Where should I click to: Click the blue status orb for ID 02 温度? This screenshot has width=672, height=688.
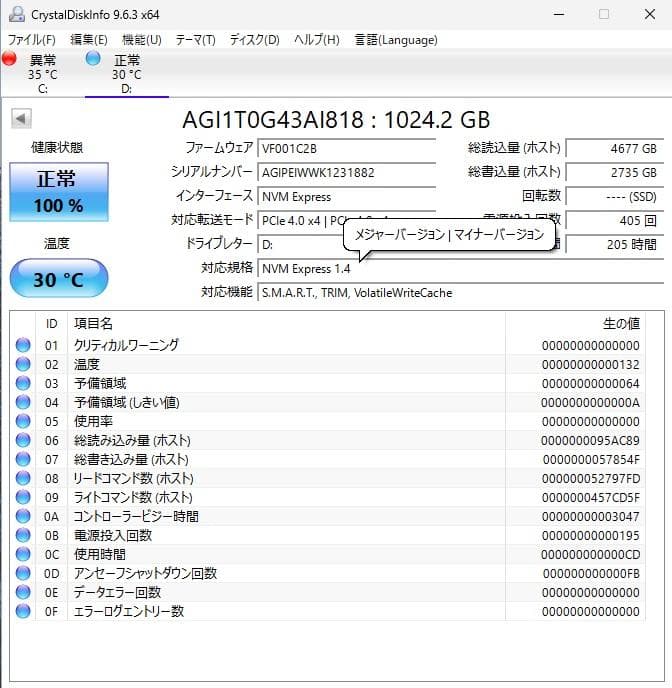pos(23,364)
